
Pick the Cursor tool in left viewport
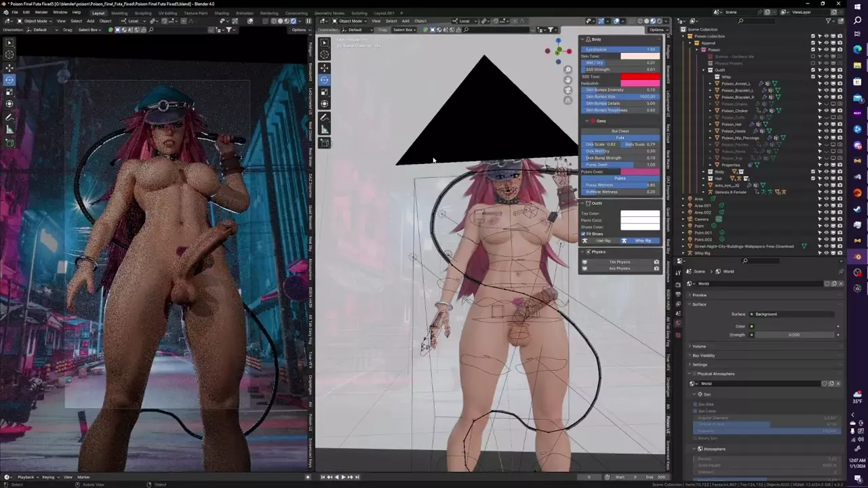point(9,54)
